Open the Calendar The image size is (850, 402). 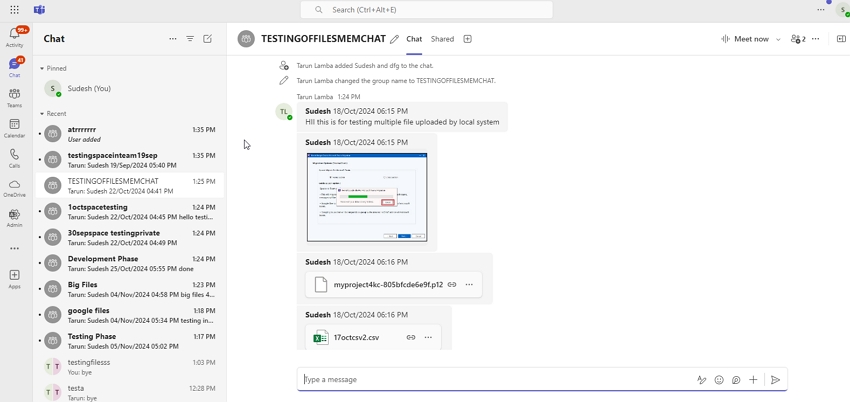click(15, 128)
